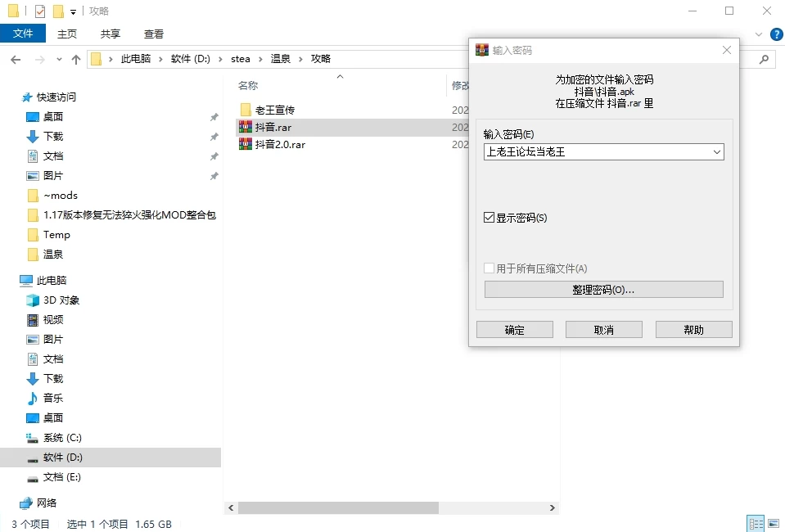
Task: Click the 抖音2.0.rar archive icon
Action: coord(246,145)
